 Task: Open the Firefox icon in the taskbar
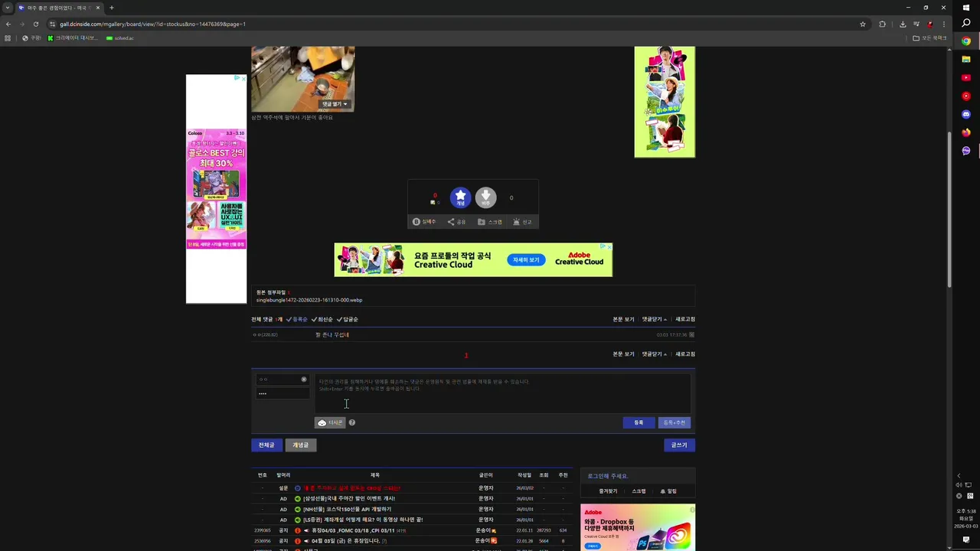point(966,132)
